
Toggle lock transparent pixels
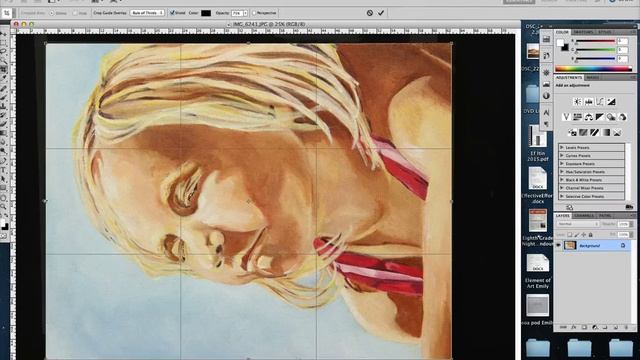(570, 235)
